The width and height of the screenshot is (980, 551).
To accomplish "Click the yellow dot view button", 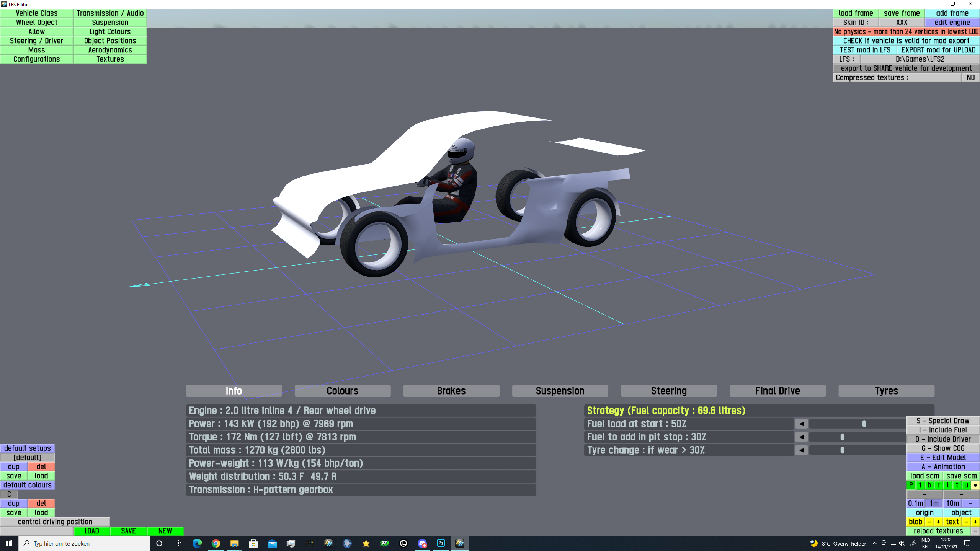I will click(x=975, y=485).
